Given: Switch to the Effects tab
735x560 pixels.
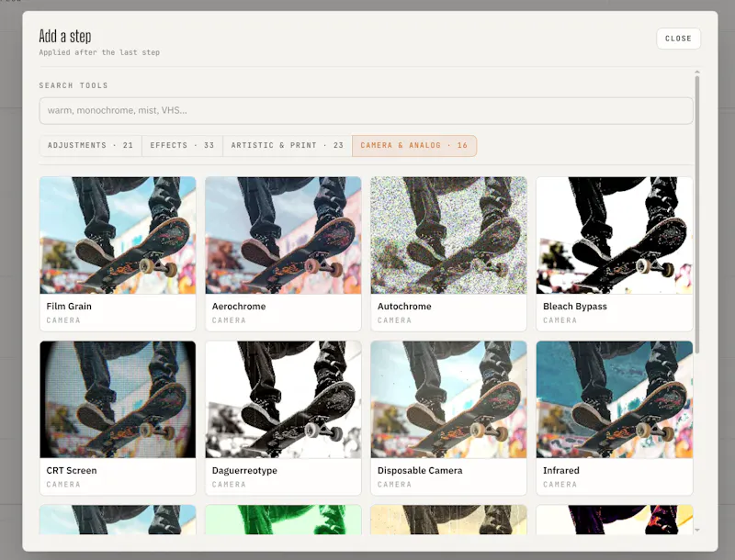Looking at the screenshot, I should point(182,146).
